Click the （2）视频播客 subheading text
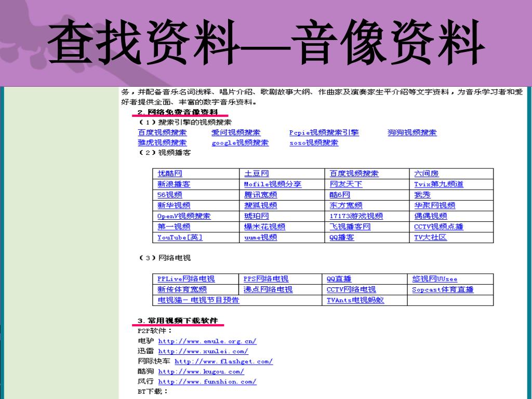This screenshot has width=532, height=399. point(164,153)
